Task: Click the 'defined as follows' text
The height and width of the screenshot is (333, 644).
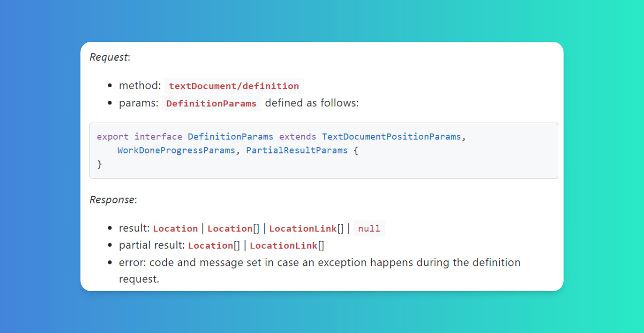Action: click(312, 103)
